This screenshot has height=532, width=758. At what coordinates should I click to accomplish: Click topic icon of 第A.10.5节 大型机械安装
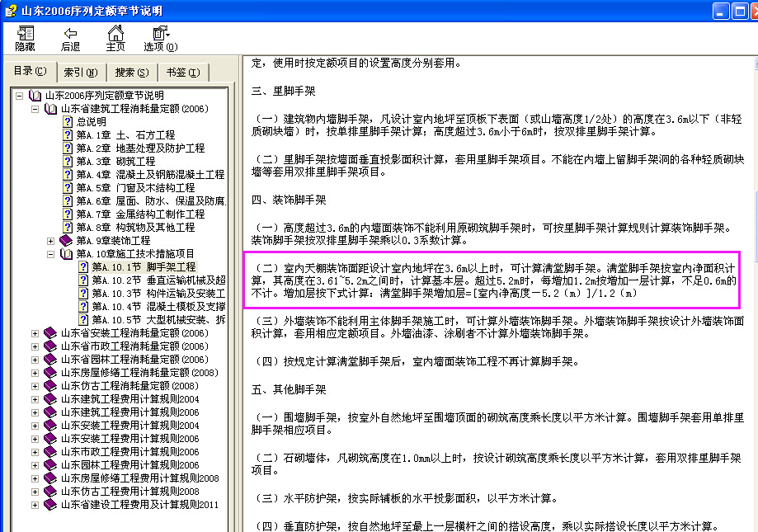[x=83, y=320]
